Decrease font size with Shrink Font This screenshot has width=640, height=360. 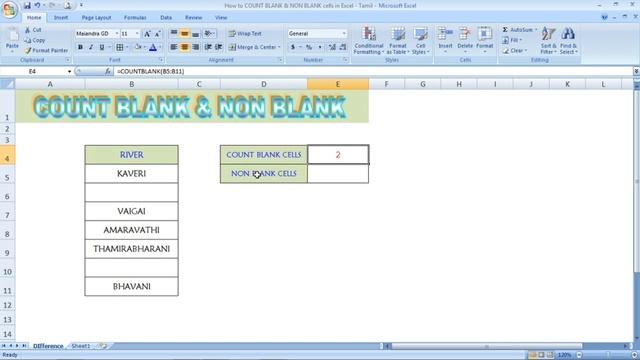158,34
